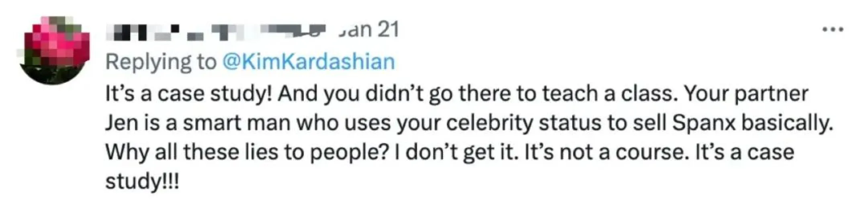868x209 pixels.
Task: Click the 'Replying to' label
Action: pyautogui.click(x=161, y=62)
